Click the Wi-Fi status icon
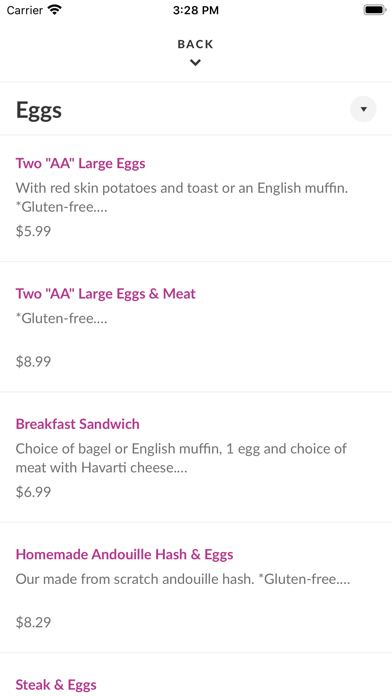 tap(55, 10)
